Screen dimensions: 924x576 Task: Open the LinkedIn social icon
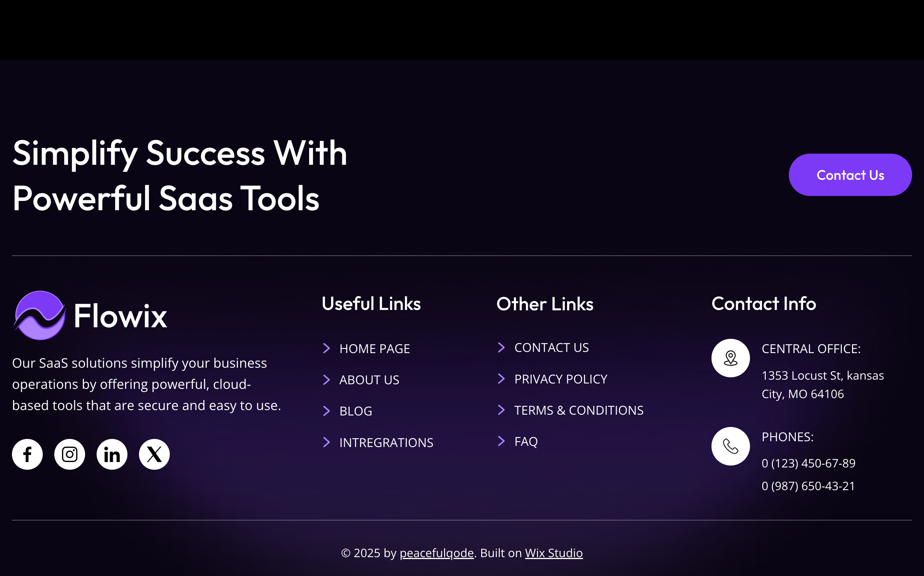click(x=112, y=454)
